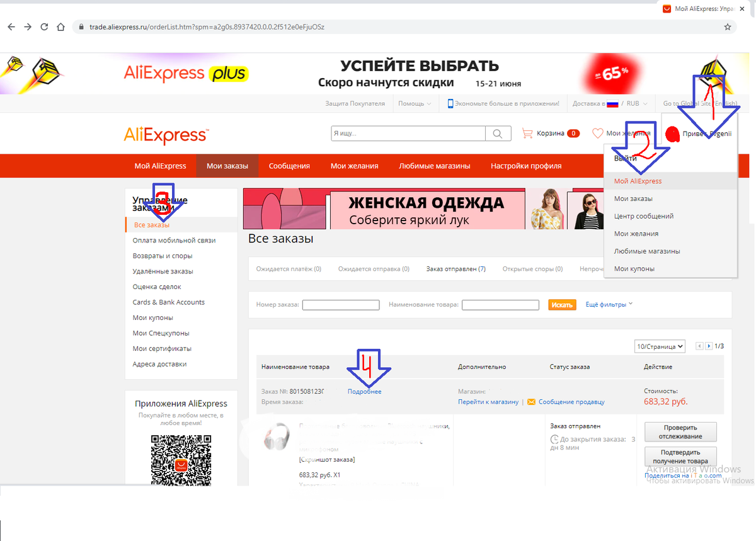Expand the Помощь dropdown

pos(415,103)
